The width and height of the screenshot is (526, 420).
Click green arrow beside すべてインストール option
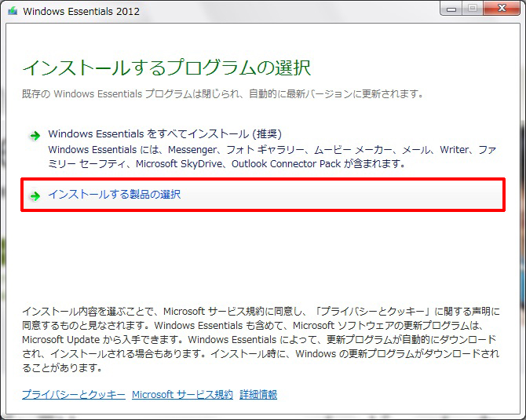(x=35, y=136)
